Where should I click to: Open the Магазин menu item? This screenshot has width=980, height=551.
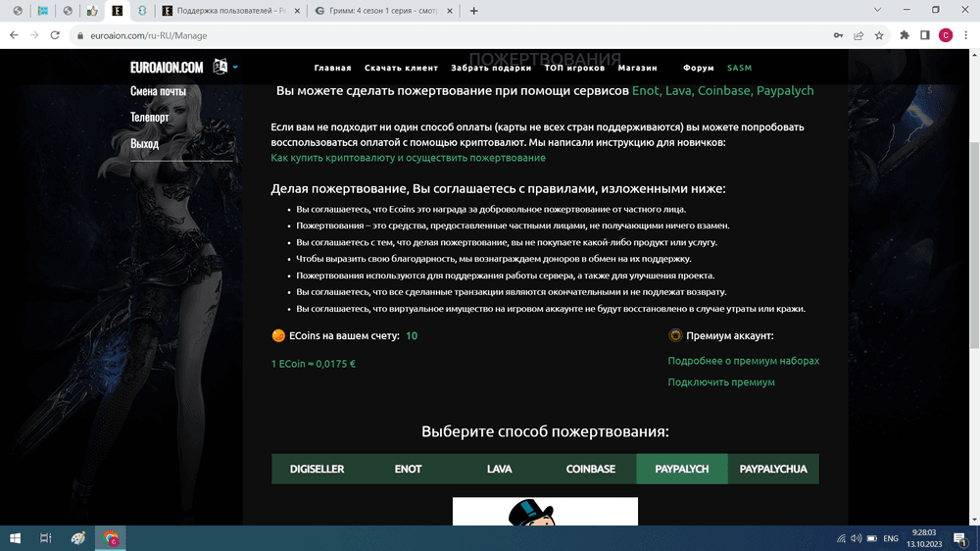pos(638,69)
